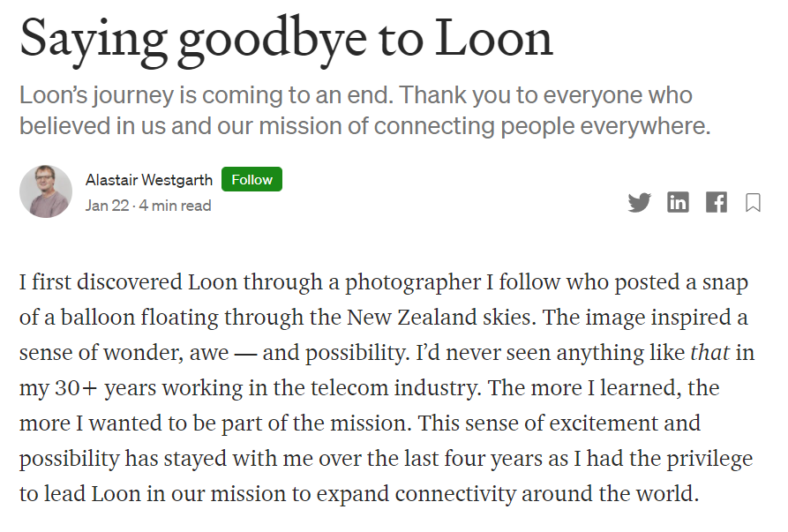788x532 pixels.
Task: Open the Alastair Westgarth author link
Action: coord(148,180)
